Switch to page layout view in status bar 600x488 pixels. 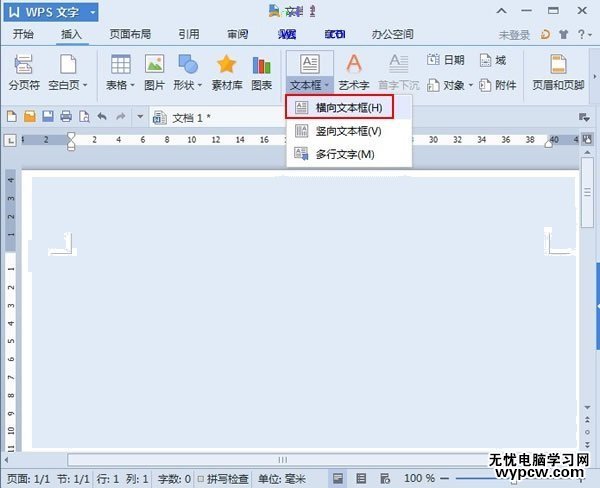[338, 478]
